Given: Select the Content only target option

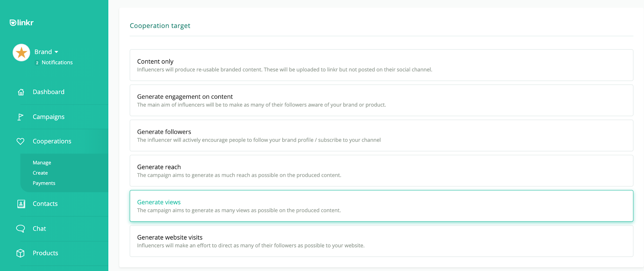Looking at the screenshot, I should tap(381, 65).
